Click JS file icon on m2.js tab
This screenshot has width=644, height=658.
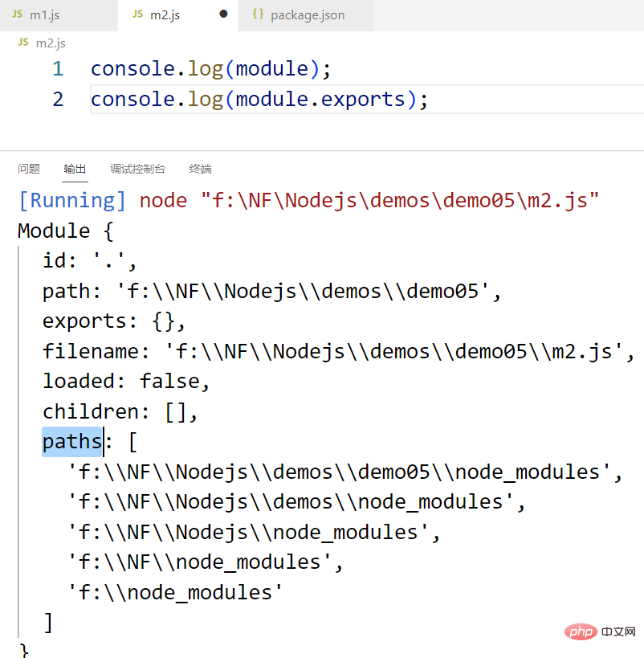(x=137, y=14)
